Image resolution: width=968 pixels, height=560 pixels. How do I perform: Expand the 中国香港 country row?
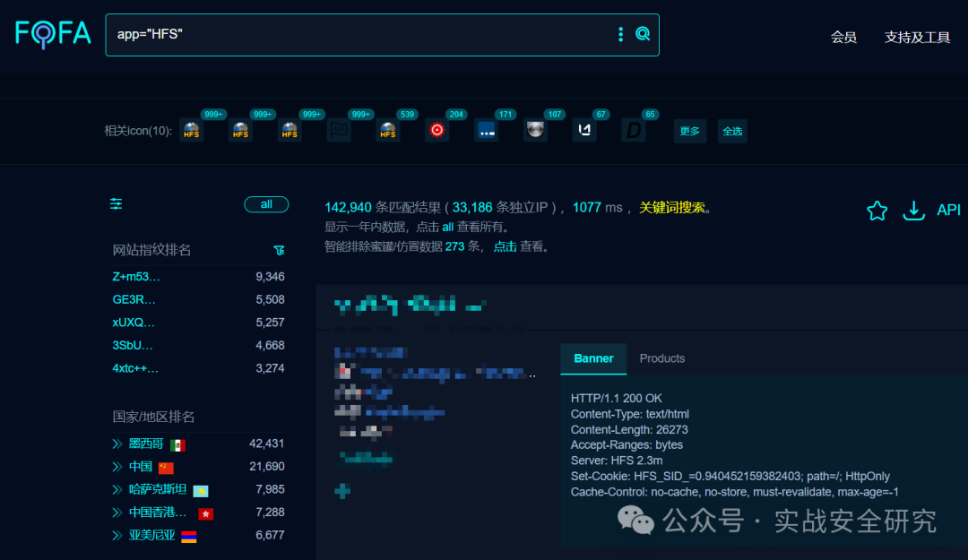117,513
